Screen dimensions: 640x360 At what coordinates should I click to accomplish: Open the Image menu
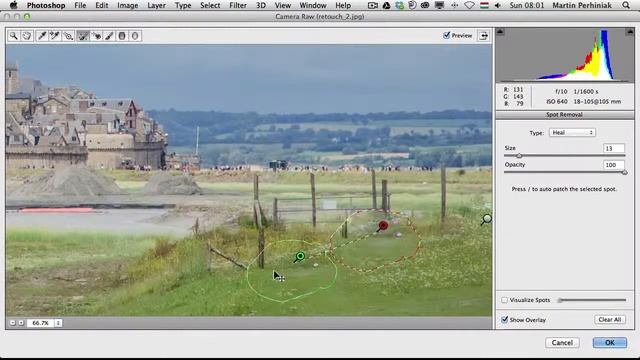[127, 5]
